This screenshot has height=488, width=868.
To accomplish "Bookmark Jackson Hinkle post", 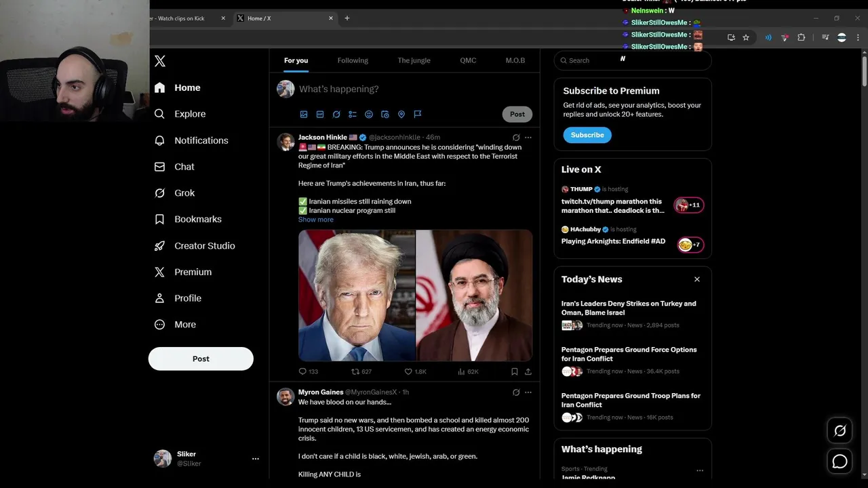I will click(515, 371).
